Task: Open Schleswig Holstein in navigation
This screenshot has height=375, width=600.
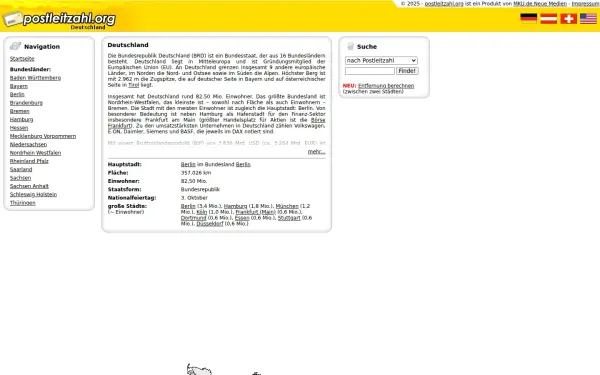Action: coord(33,194)
